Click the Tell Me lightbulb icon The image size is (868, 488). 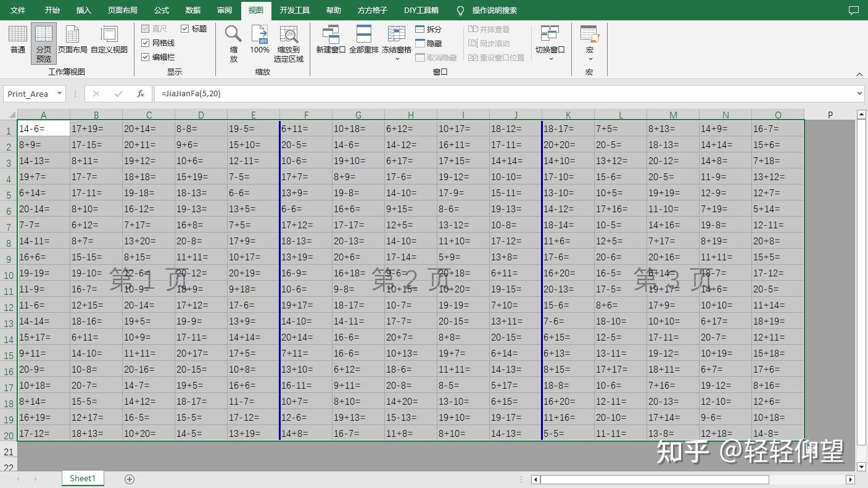460,10
